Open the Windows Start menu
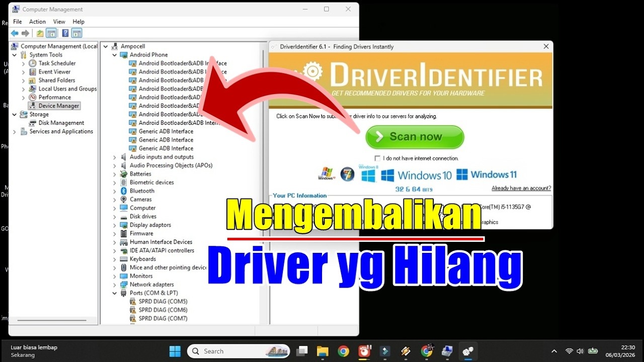 click(175, 351)
